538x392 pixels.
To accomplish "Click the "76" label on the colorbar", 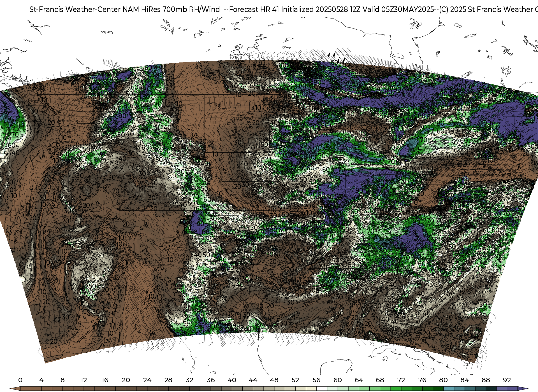I will click(x=422, y=380).
